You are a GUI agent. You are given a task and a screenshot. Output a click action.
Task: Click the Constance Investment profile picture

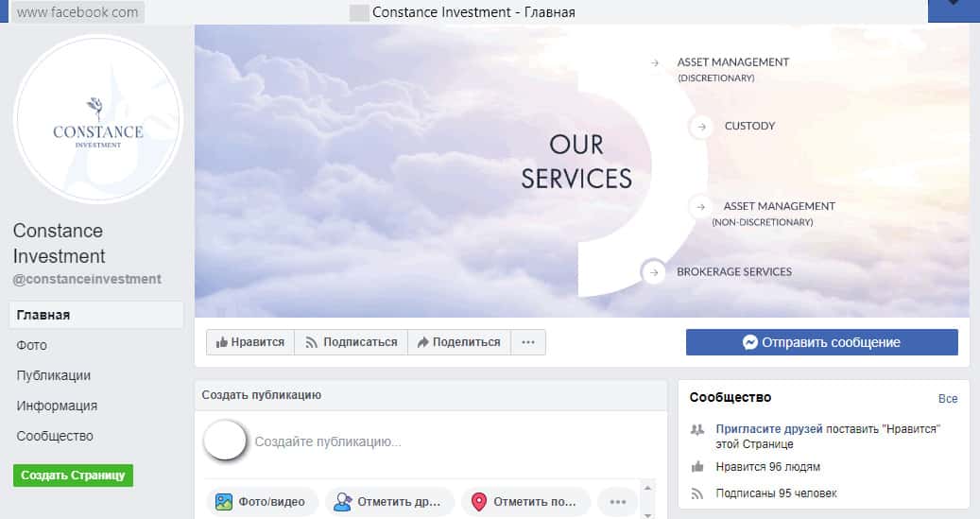pyautogui.click(x=98, y=119)
